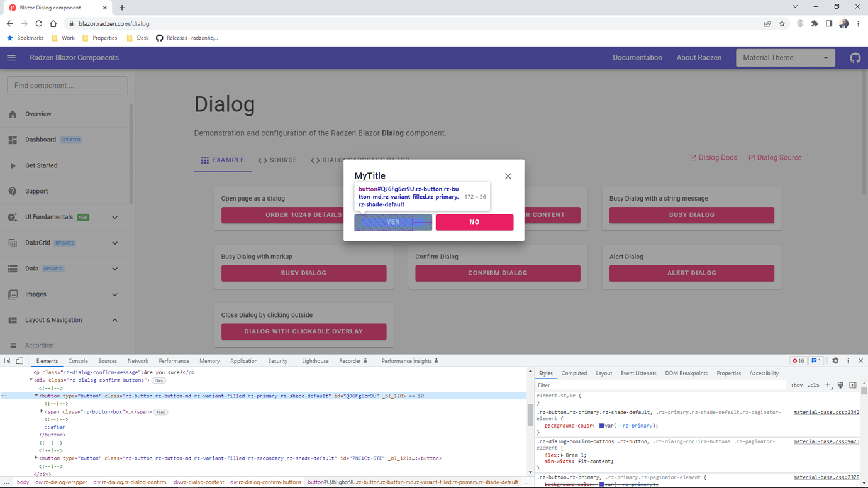Open the Material Theme dropdown

point(786,58)
